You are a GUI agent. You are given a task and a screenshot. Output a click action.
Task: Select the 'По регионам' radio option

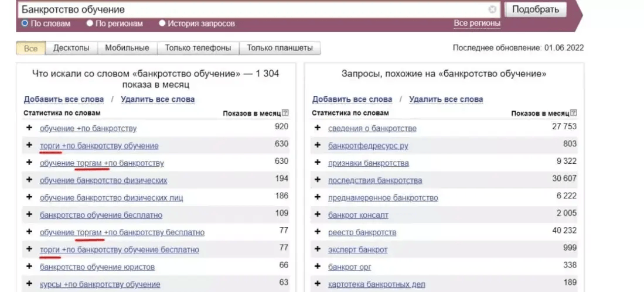(90, 23)
